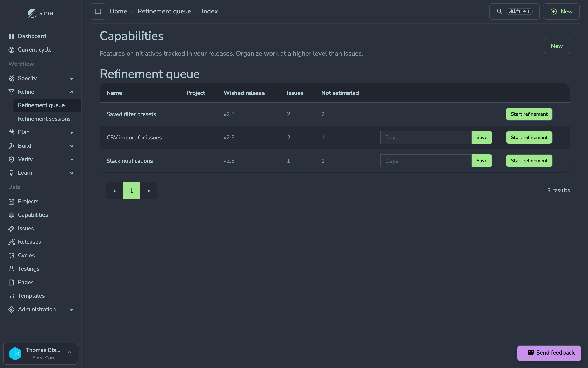Expand the Learn section chevron

(x=72, y=173)
